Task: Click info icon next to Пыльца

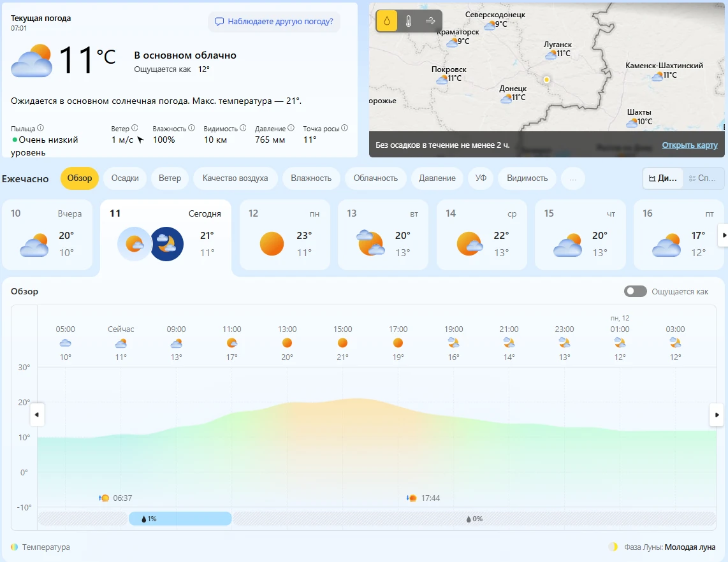Action: (x=40, y=128)
